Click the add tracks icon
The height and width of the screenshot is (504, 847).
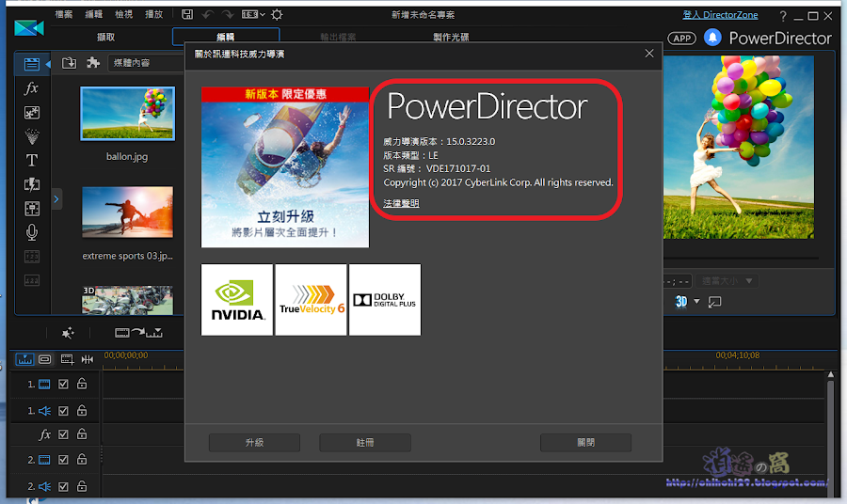pyautogui.click(x=67, y=359)
